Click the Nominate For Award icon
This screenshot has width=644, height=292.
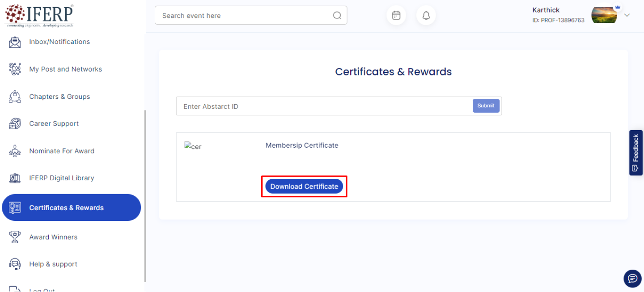[x=15, y=151]
